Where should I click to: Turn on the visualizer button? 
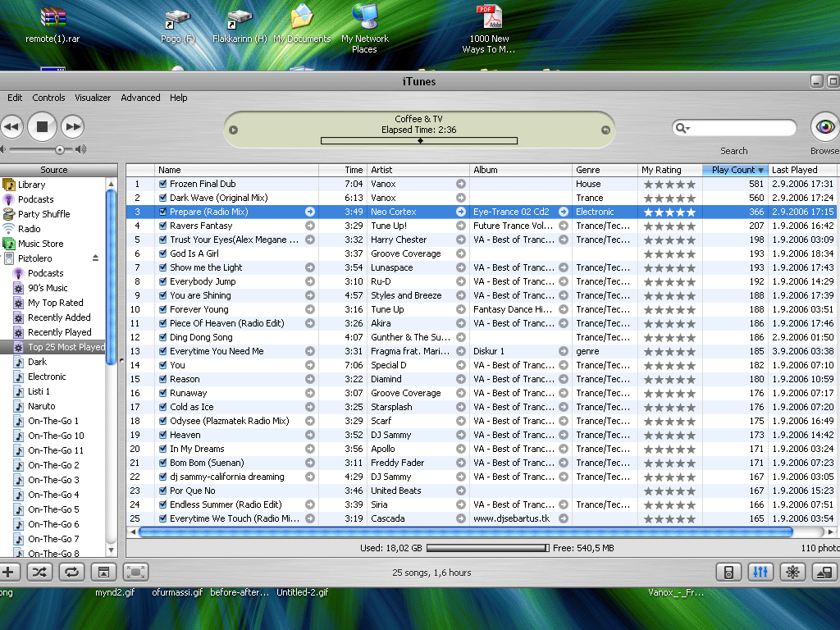(793, 572)
